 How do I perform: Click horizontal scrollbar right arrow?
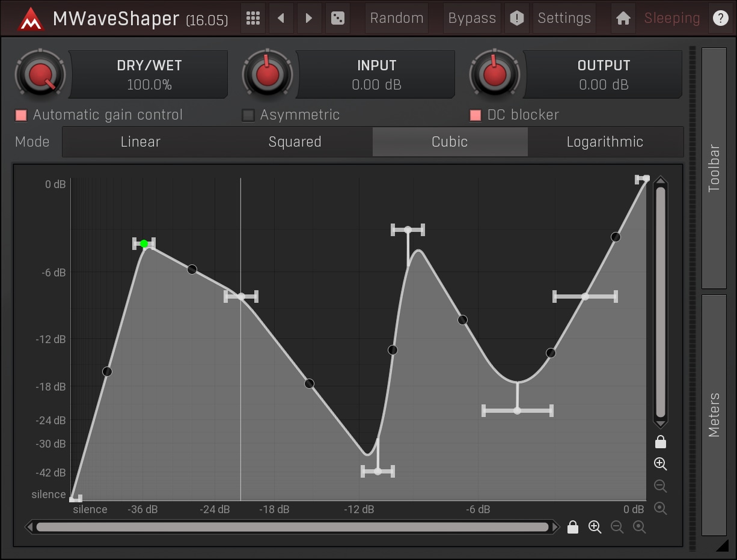point(555,527)
